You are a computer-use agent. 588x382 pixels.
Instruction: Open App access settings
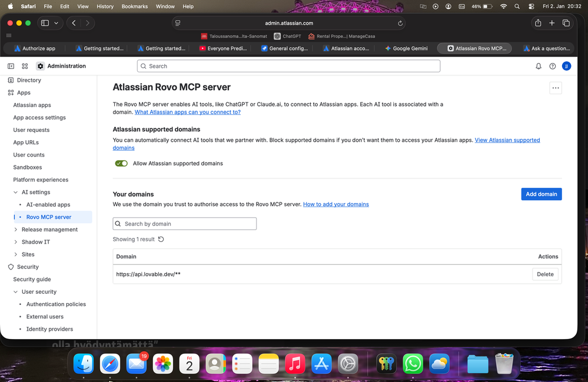click(39, 117)
